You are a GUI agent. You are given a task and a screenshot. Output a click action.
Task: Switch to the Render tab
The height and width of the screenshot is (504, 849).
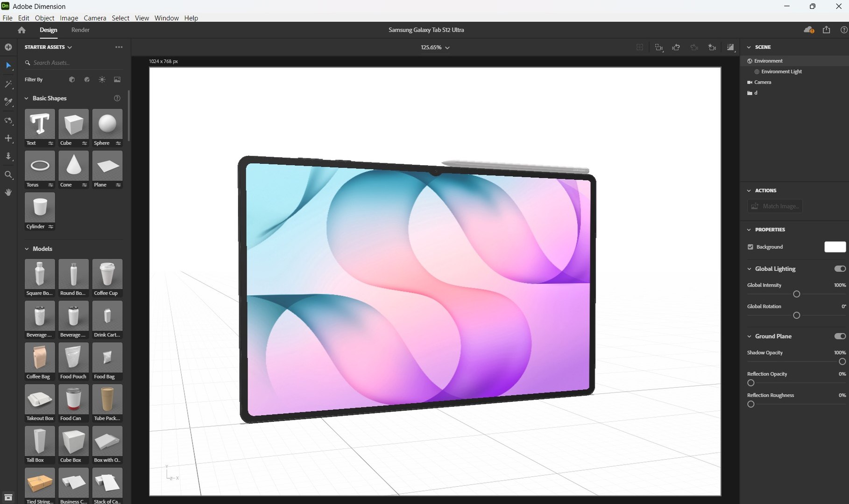coord(80,30)
